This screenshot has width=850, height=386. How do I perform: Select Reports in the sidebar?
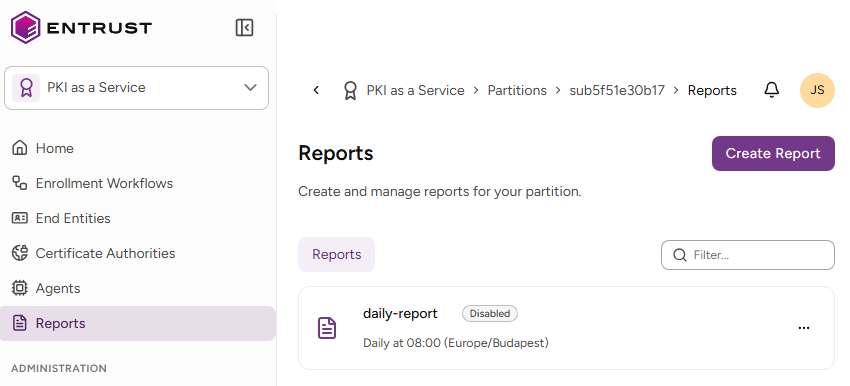coord(138,324)
